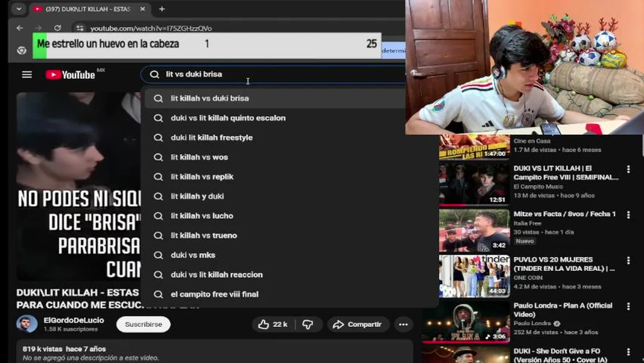Click the browser forward arrow
The width and height of the screenshot is (644, 363).
(x=38, y=28)
